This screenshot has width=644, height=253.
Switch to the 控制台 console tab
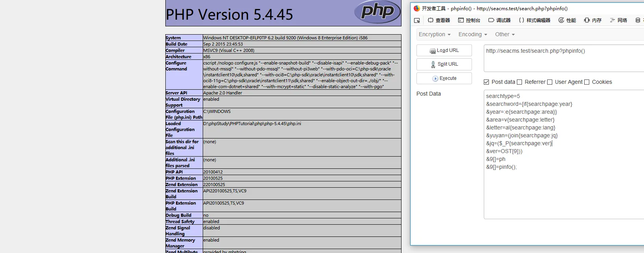point(469,20)
